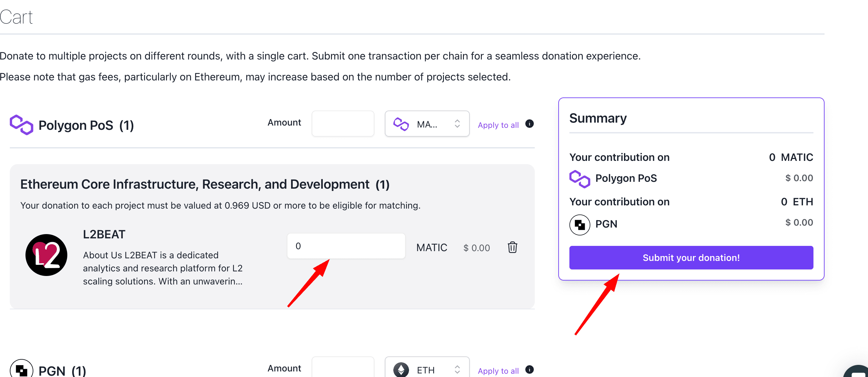Click the Polygon PoS chain logo in the cart header
Viewport: 868px width, 377px height.
coord(21,125)
